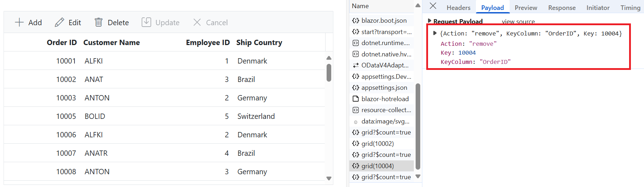Select the blazor-hotreload document entry
The image size is (644, 187).
click(382, 99)
